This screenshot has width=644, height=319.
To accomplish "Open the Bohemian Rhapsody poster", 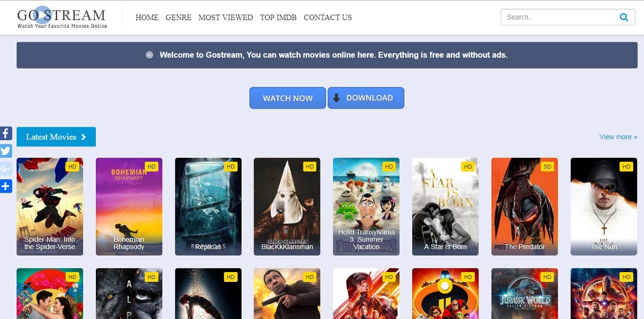I will (x=129, y=207).
